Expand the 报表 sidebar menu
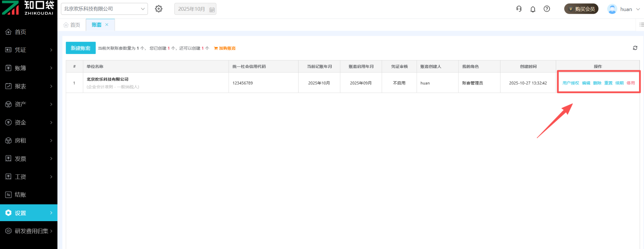 click(29, 86)
